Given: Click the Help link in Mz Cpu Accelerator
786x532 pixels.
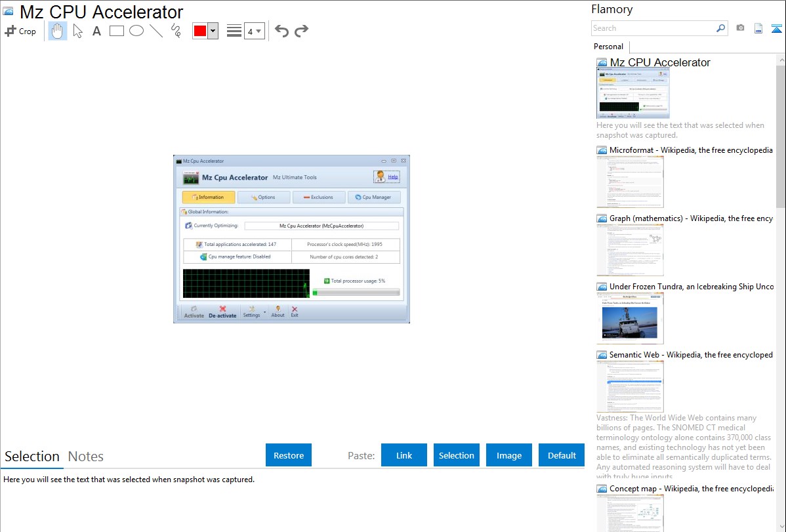Looking at the screenshot, I should pos(392,176).
